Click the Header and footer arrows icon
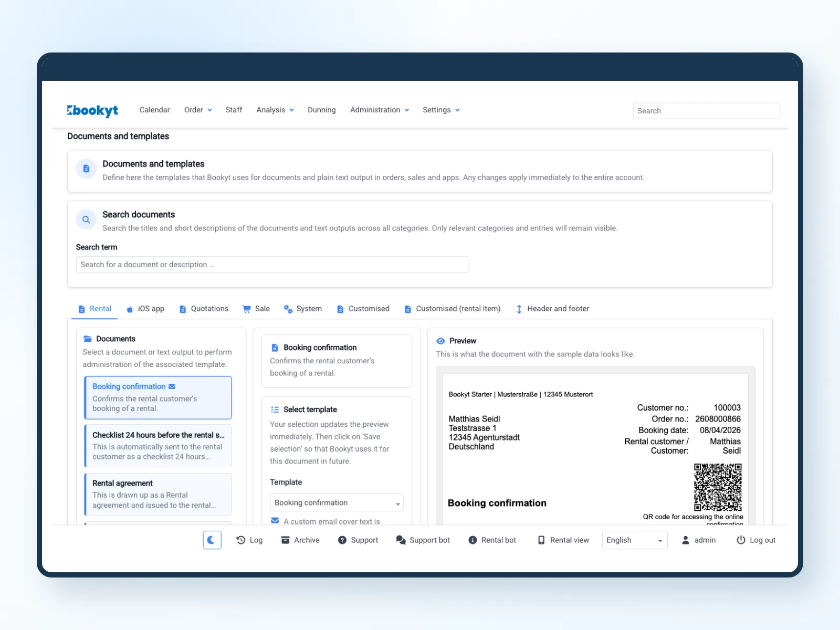 (x=519, y=309)
